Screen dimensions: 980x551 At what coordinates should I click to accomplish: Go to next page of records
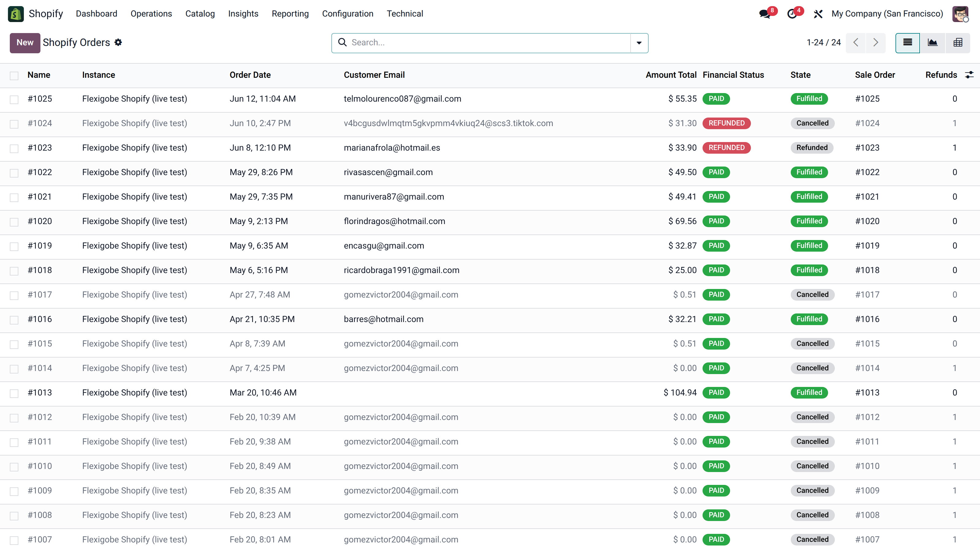pos(875,43)
